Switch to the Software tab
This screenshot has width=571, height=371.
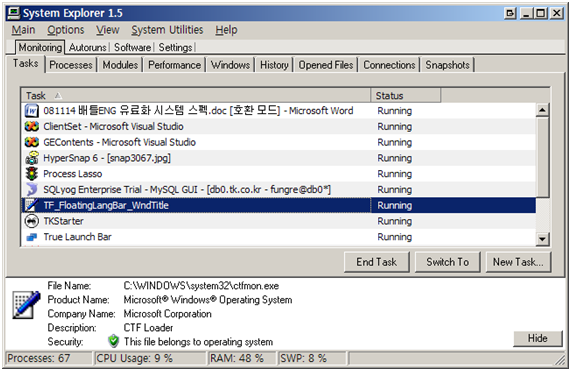(132, 48)
